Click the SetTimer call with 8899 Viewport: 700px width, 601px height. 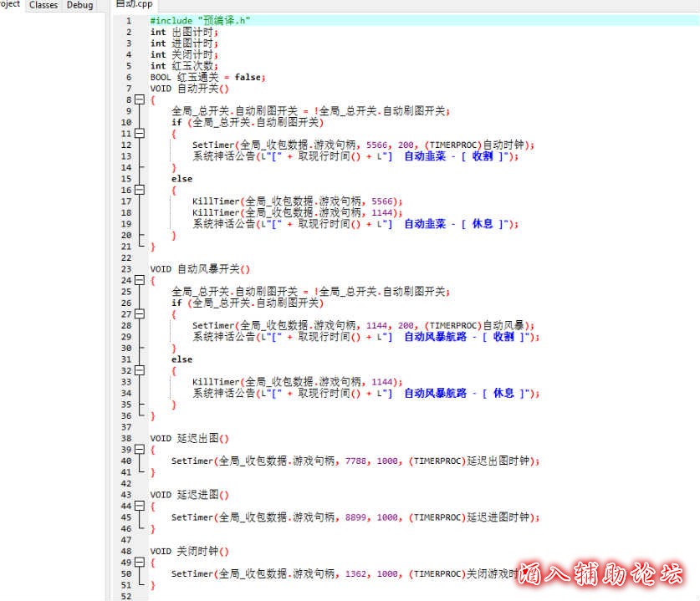(x=355, y=517)
